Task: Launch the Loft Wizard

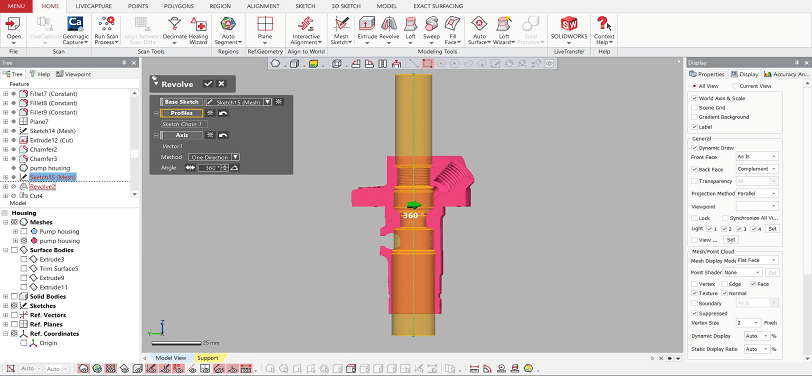Action: click(x=504, y=30)
